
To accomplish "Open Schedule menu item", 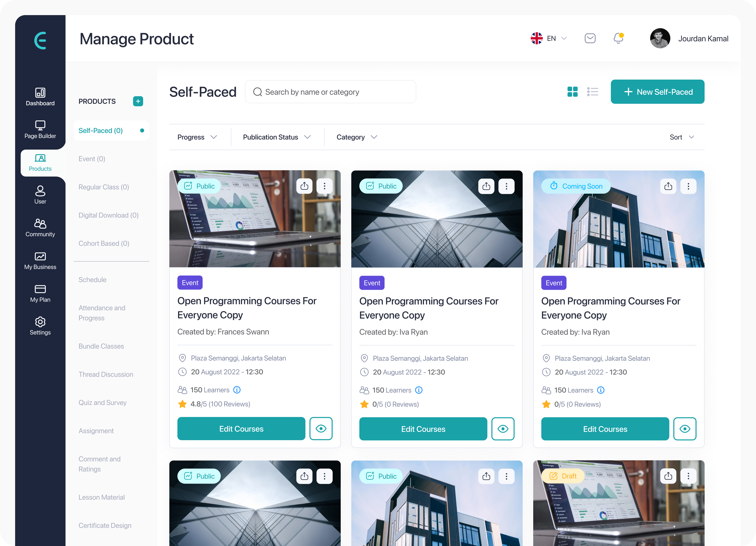I will tap(93, 280).
